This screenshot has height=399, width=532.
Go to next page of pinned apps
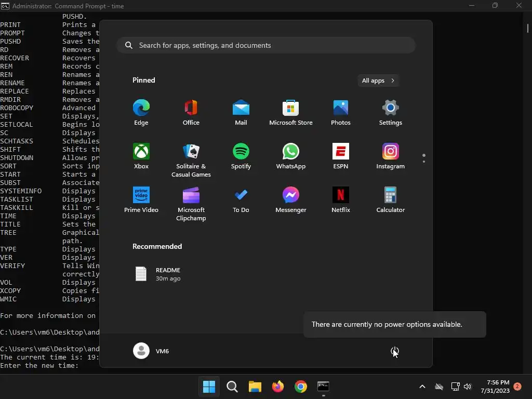click(x=424, y=162)
